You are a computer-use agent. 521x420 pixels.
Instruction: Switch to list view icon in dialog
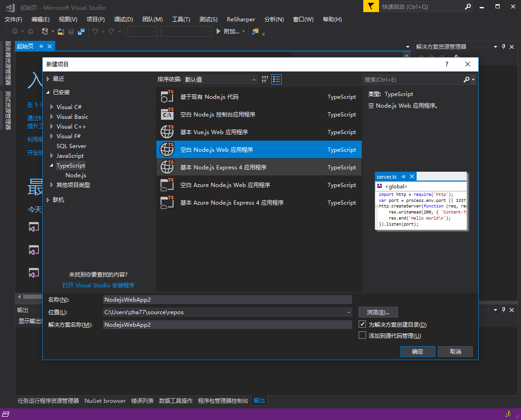[277, 79]
